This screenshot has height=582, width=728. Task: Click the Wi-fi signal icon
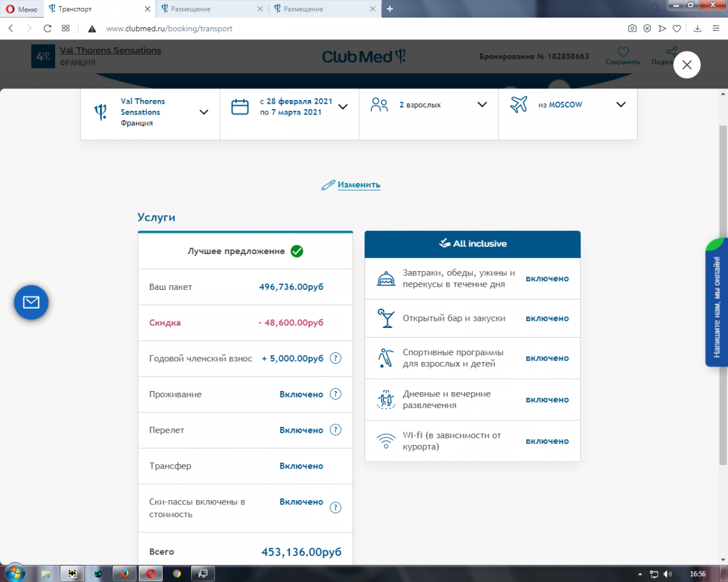385,441
